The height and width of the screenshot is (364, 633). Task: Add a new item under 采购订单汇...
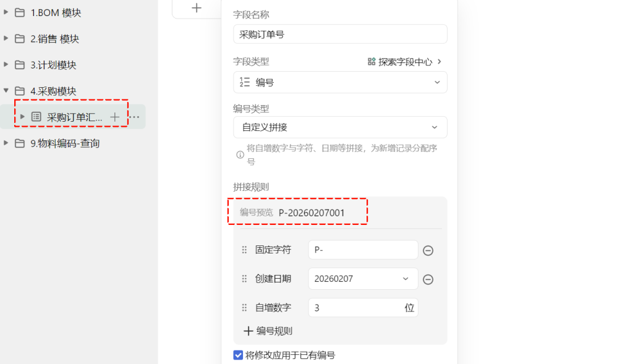pos(114,117)
